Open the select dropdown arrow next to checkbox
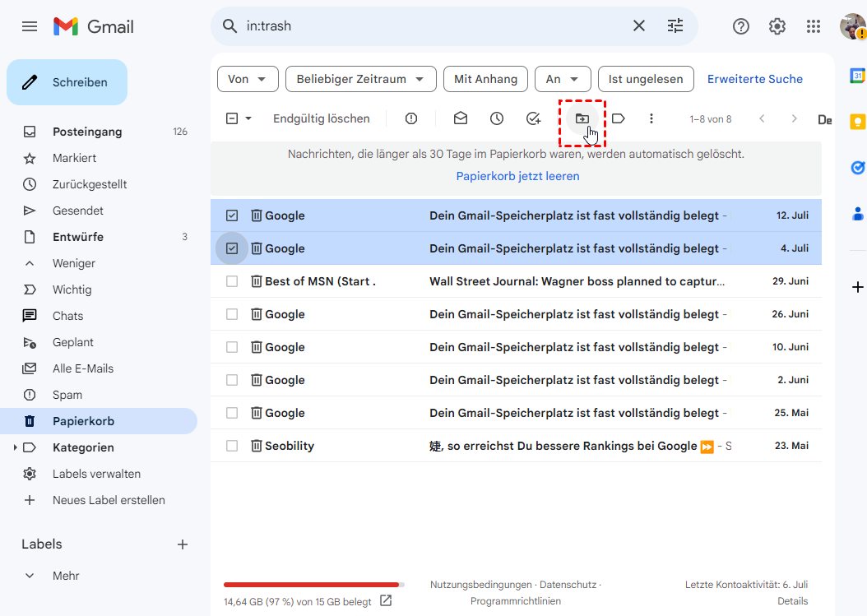867x616 pixels. coord(248,118)
